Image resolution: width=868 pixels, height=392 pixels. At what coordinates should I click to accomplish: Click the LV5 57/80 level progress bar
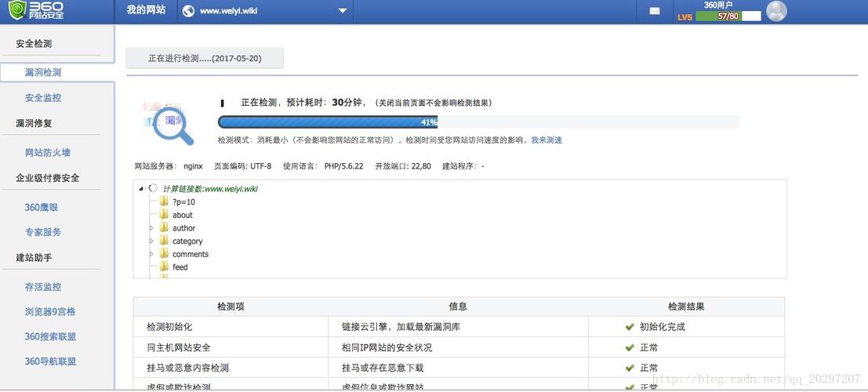tap(728, 16)
